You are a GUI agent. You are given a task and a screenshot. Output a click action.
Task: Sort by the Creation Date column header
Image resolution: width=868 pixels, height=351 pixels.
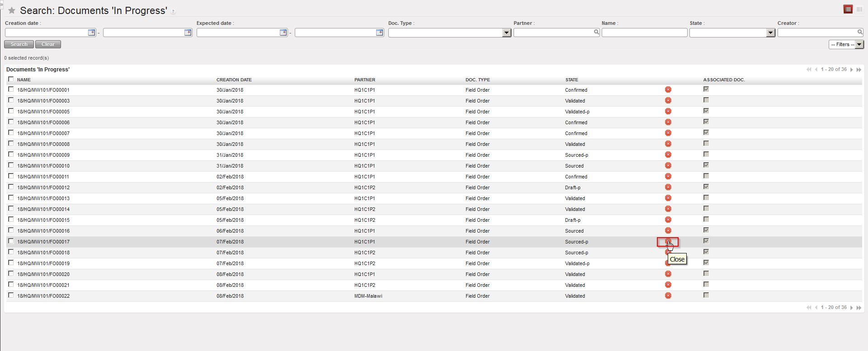[234, 80]
